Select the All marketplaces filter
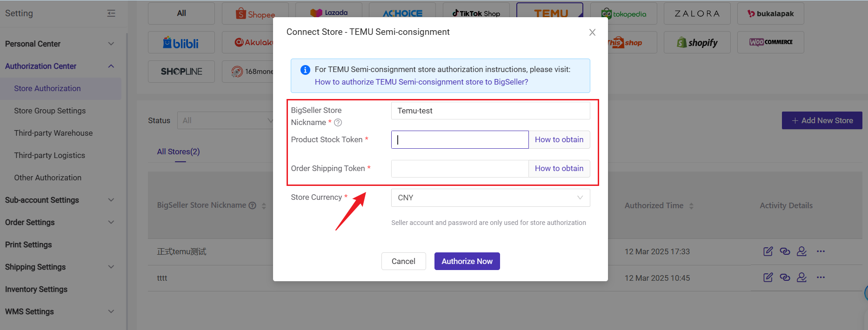 tap(181, 13)
